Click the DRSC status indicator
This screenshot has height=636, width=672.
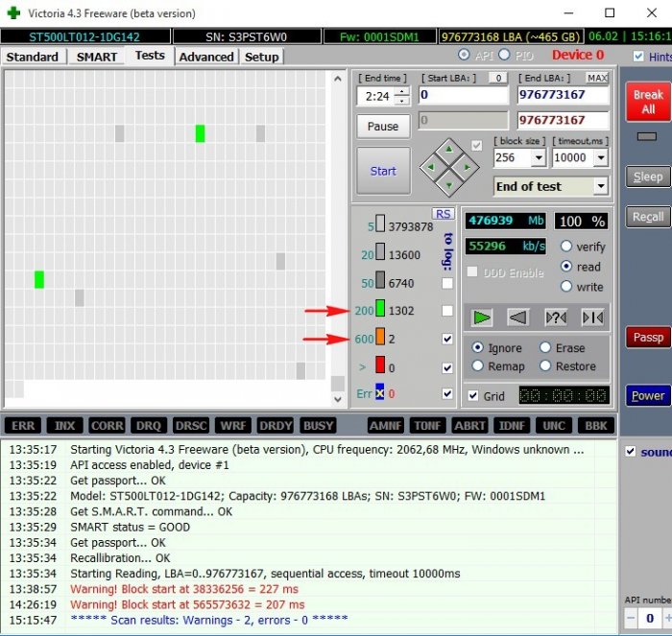tap(191, 426)
